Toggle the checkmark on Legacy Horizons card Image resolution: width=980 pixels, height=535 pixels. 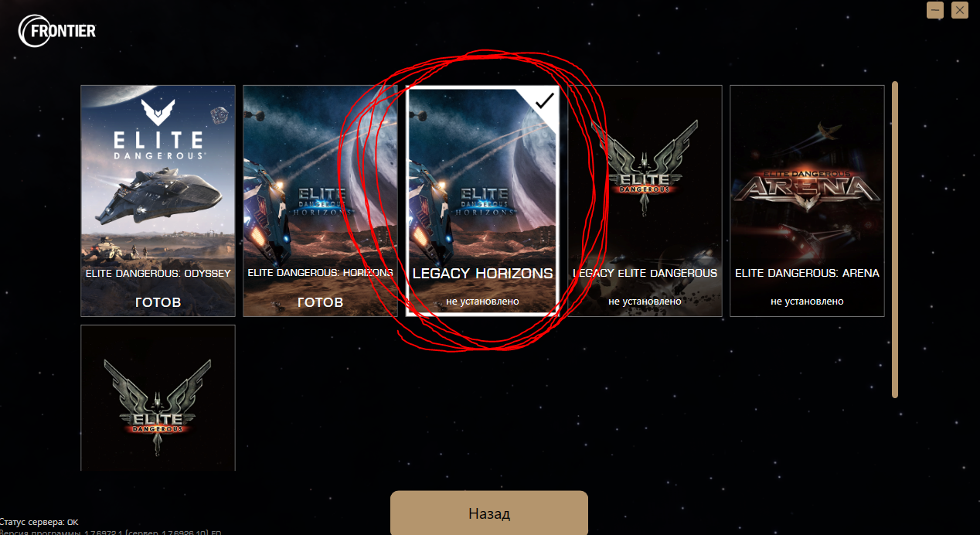point(544,101)
